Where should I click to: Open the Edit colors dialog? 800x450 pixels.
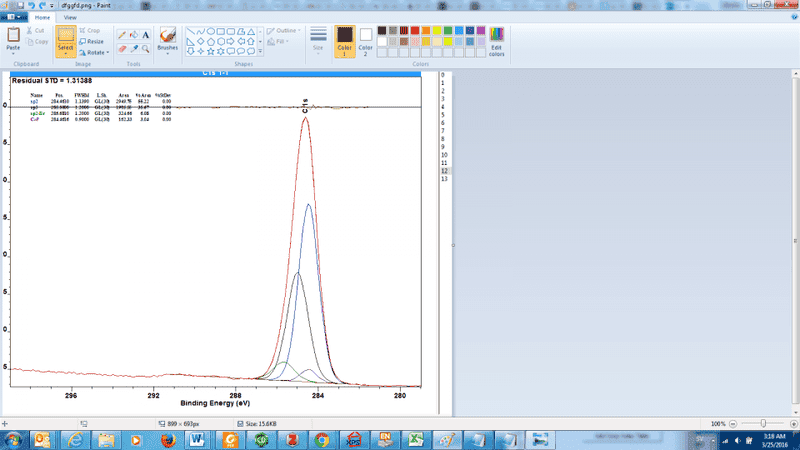496,42
